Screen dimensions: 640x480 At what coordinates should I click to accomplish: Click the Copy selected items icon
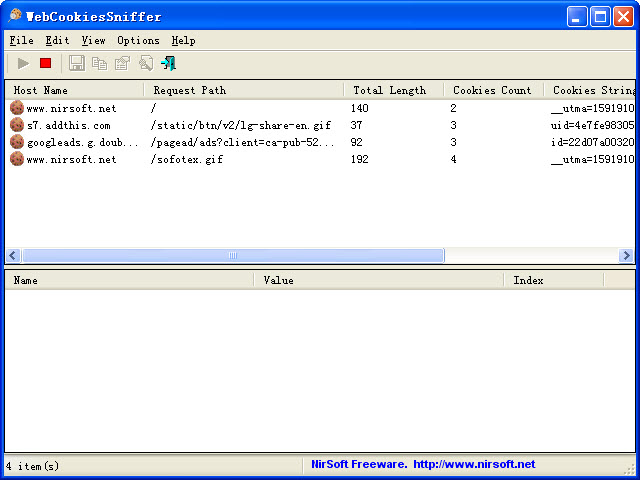click(99, 63)
